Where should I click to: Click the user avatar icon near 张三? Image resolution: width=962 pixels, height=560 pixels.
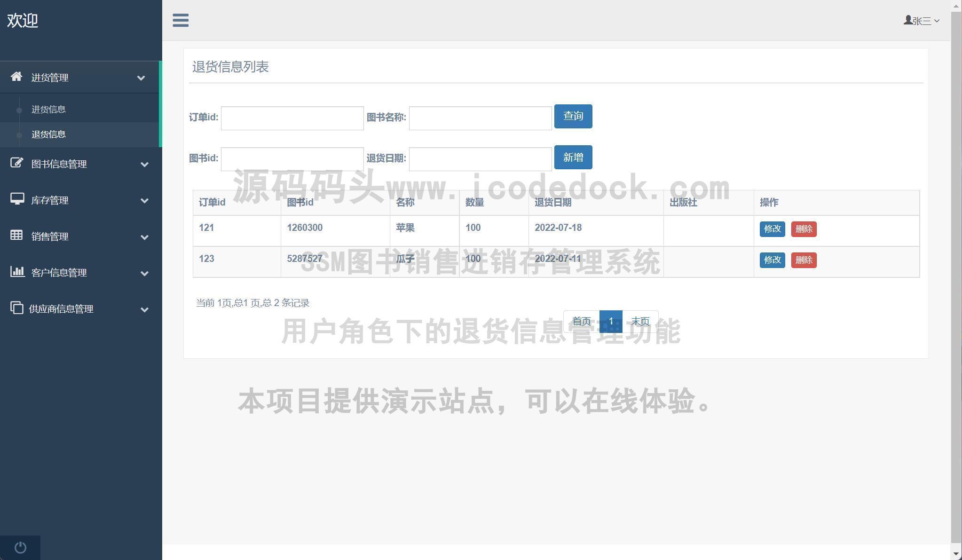tap(907, 20)
